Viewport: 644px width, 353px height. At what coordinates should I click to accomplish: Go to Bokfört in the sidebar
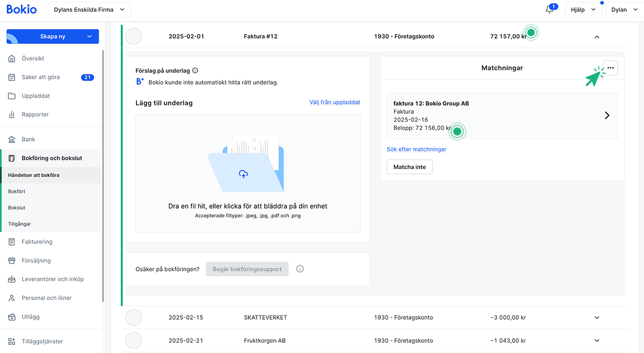pyautogui.click(x=17, y=192)
